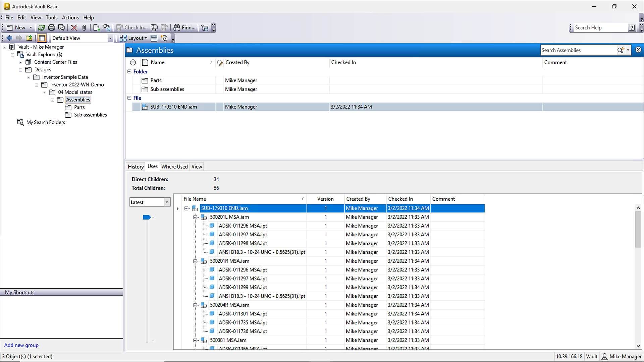Click Add new group link
Viewport: 644px width, 362px height.
(21, 345)
